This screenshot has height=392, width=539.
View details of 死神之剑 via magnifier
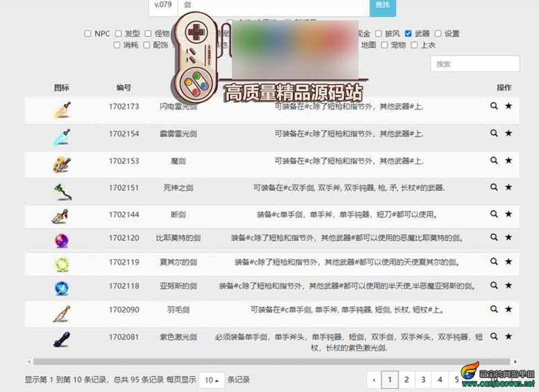(494, 188)
